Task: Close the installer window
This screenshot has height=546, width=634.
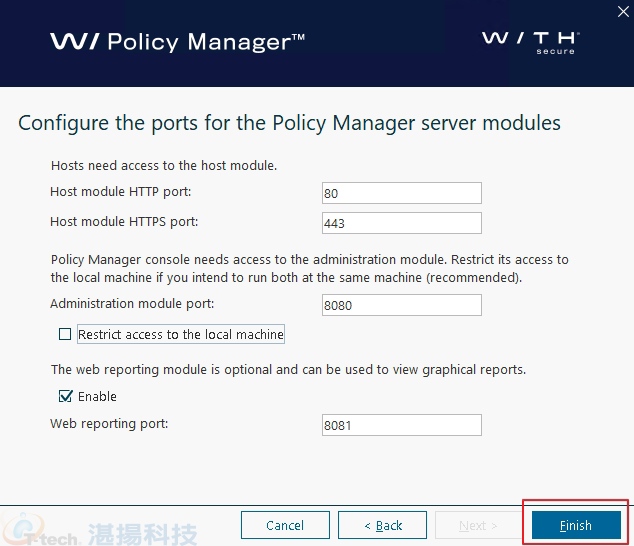Action: click(623, 12)
